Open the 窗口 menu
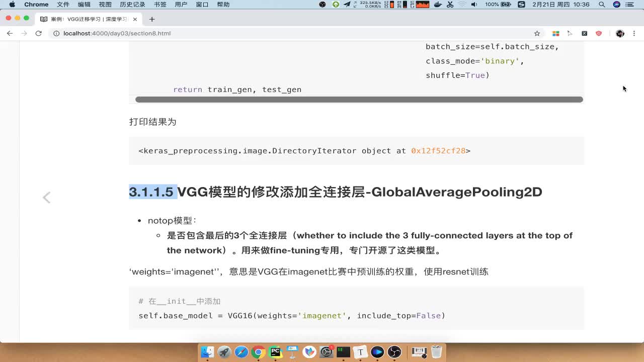Screen dimensions: 644x362 [x=202, y=5]
